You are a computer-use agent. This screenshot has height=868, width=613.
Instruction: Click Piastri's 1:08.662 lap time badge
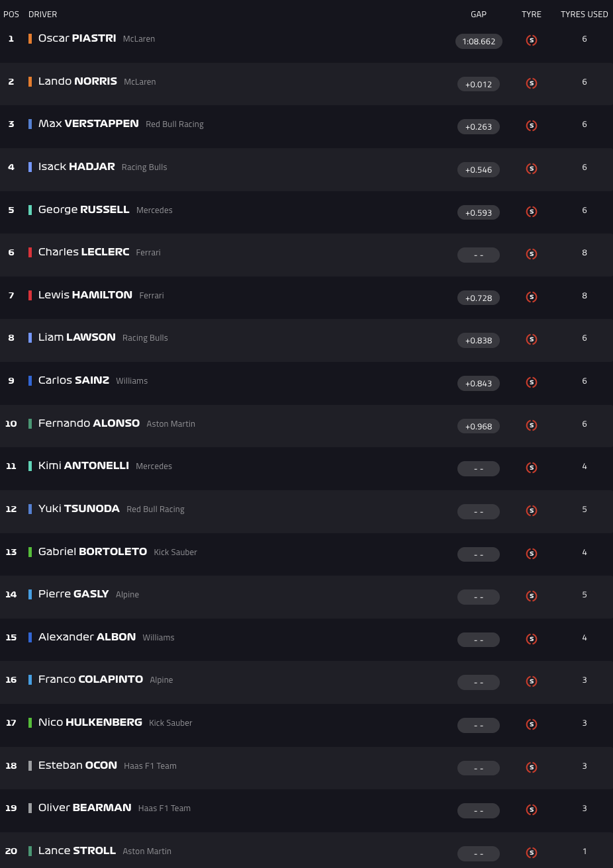tap(479, 42)
